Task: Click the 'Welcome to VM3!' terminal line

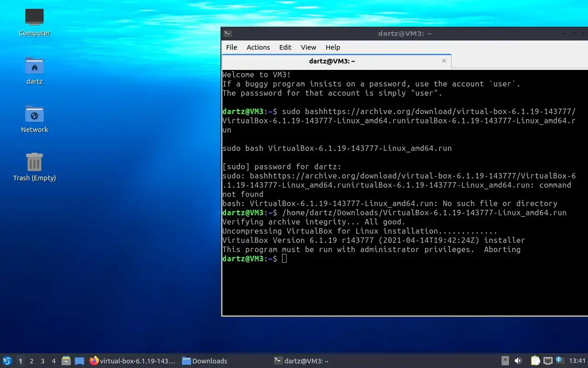Action: click(x=256, y=75)
